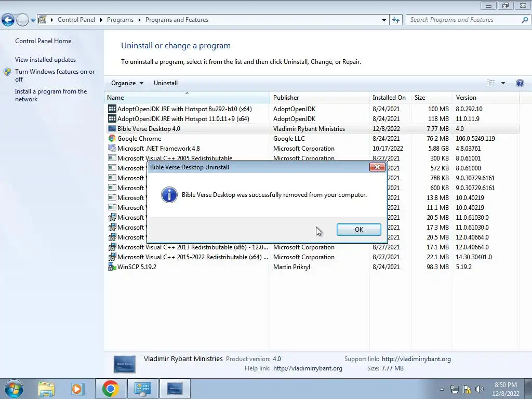This screenshot has height=399, width=532.
Task: Open the volume speaker tray icon
Action: pyautogui.click(x=480, y=389)
